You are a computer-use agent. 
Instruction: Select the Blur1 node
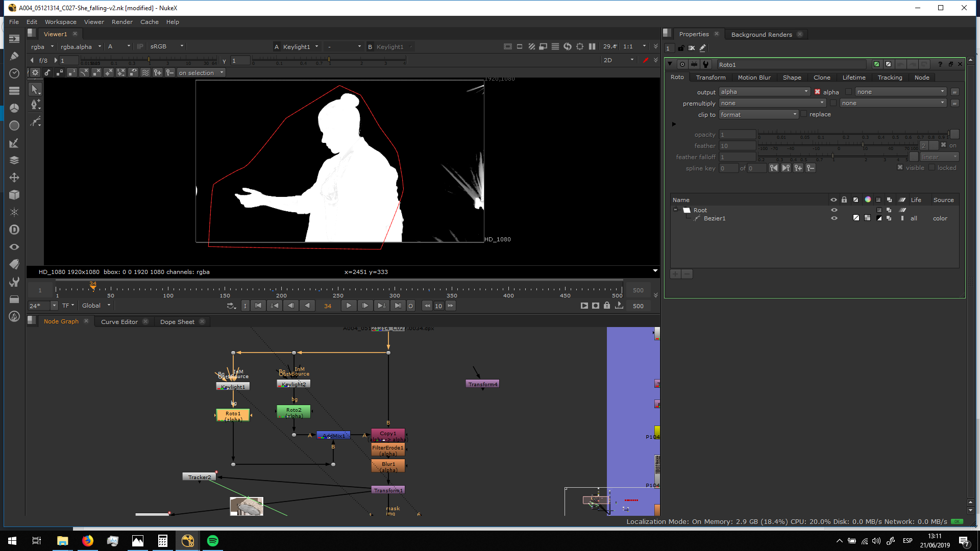tap(388, 466)
